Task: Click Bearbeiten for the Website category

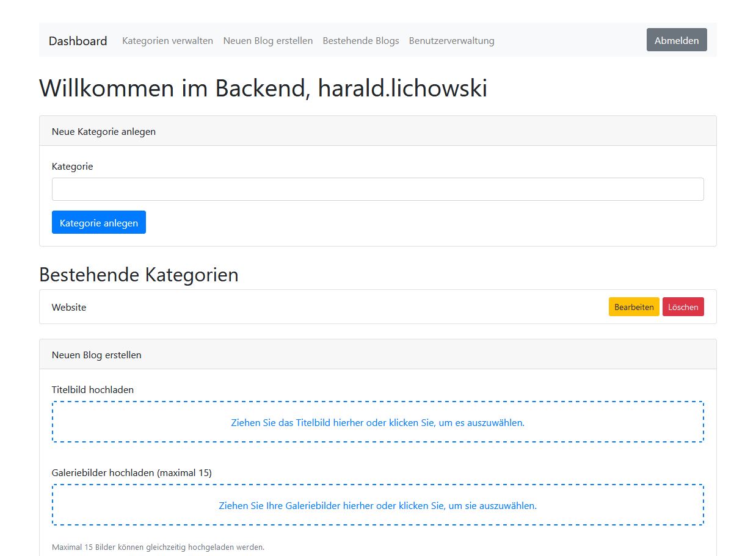Action: [633, 306]
